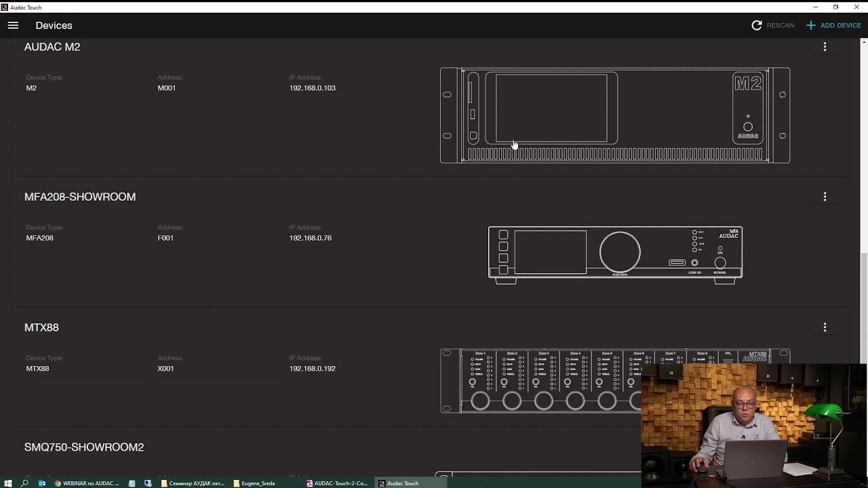This screenshot has width=868, height=488.
Task: Click the plus icon for Add Device
Action: 810,25
